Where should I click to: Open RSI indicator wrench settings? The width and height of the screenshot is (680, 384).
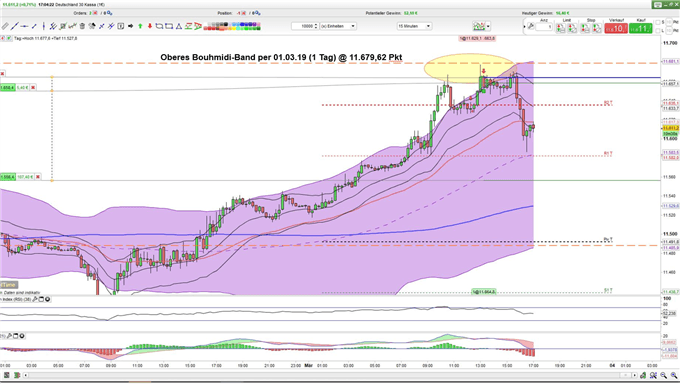36,299
